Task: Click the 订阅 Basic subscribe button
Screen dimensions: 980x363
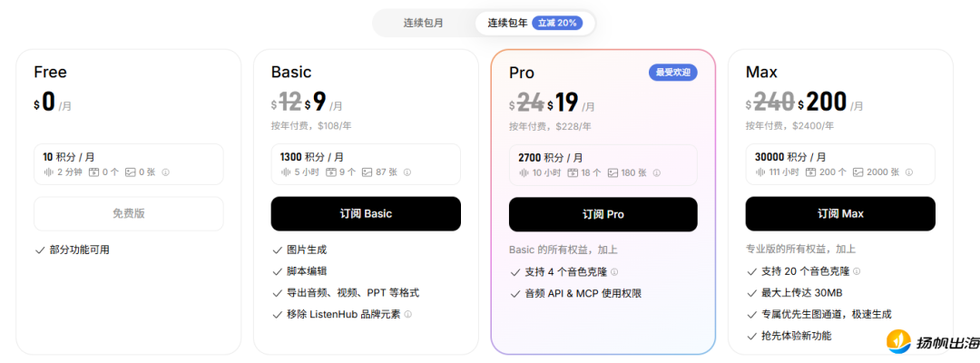Action: click(x=366, y=214)
